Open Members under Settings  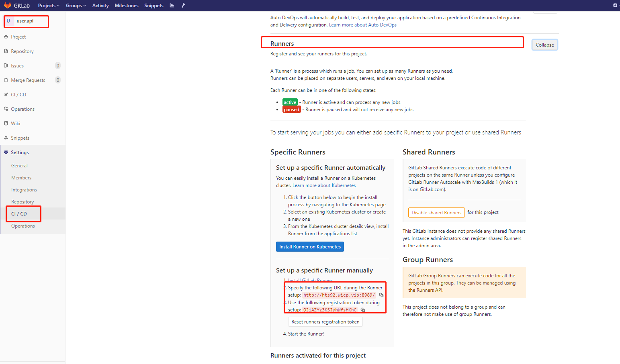[21, 178]
